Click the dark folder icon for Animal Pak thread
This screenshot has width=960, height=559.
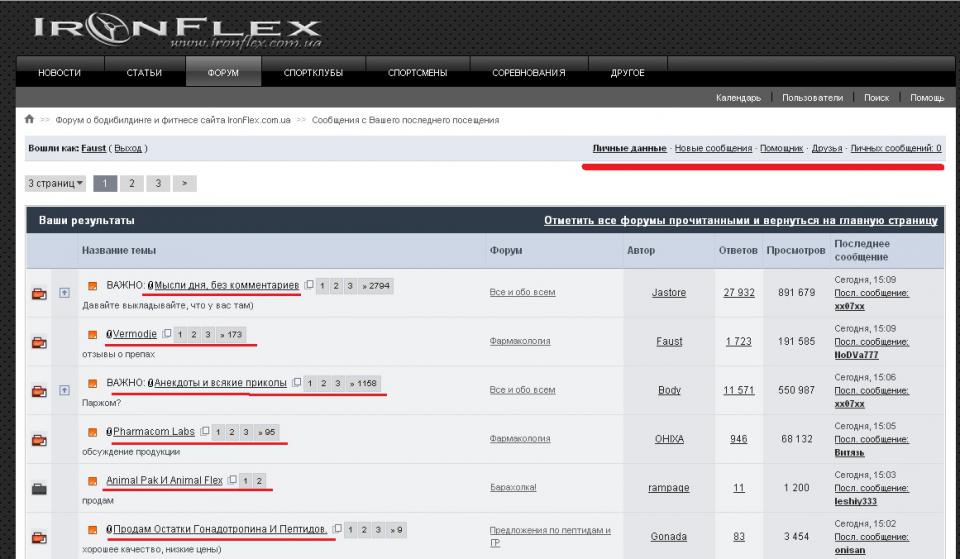40,489
